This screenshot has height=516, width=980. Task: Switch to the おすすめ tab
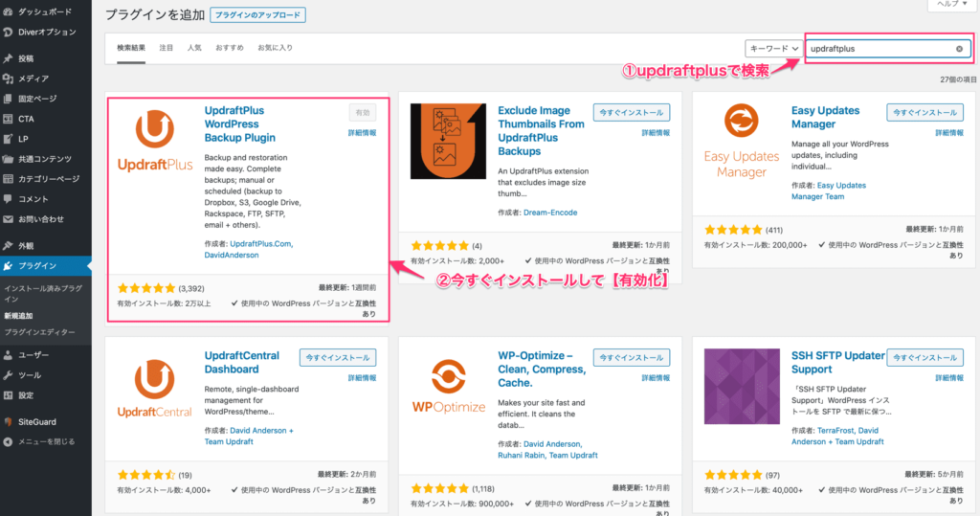tap(229, 47)
